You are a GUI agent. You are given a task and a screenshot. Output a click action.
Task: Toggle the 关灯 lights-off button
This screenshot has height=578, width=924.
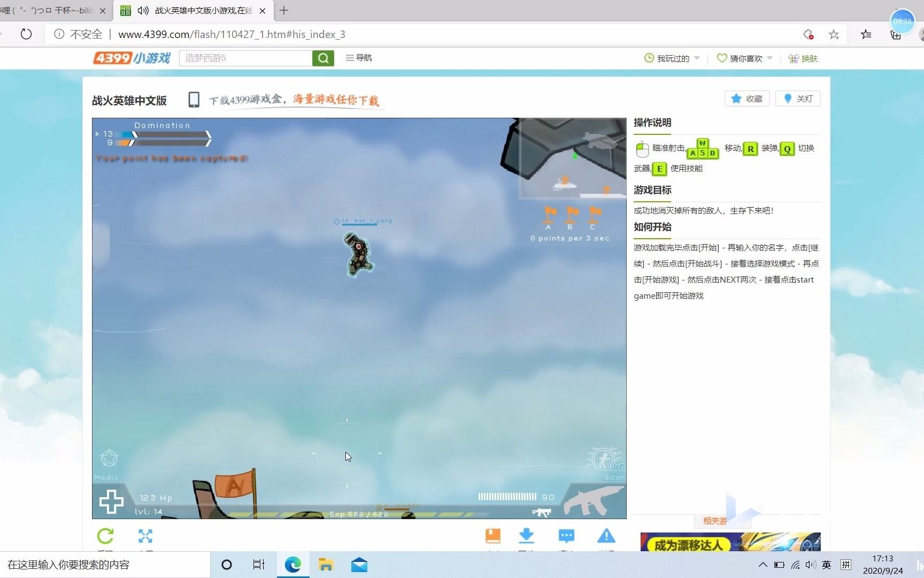tap(798, 98)
